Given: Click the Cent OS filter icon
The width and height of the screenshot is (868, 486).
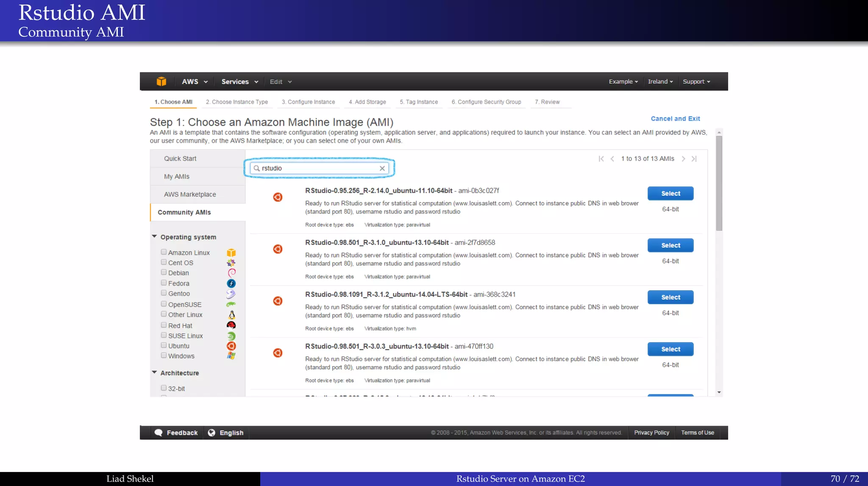Looking at the screenshot, I should (231, 263).
